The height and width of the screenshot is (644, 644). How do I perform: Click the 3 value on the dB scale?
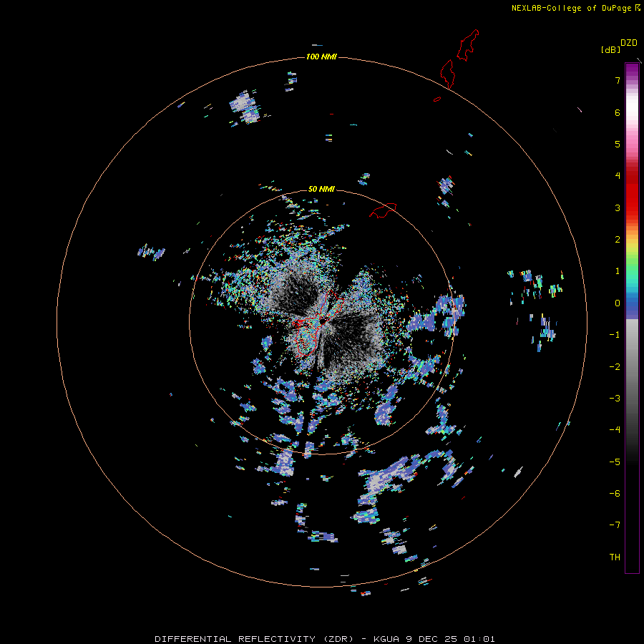(x=618, y=208)
